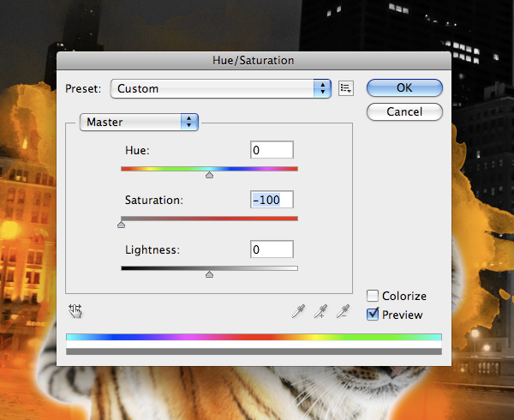The height and width of the screenshot is (420, 514).
Task: Click the Saturation gradient track
Action: coord(210,219)
